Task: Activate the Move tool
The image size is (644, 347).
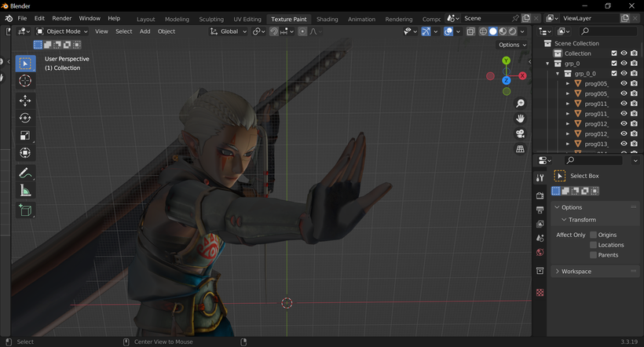Action: click(x=25, y=100)
